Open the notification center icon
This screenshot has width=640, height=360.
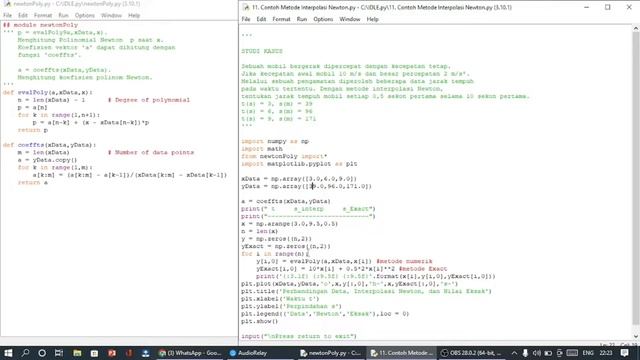[x=624, y=353]
